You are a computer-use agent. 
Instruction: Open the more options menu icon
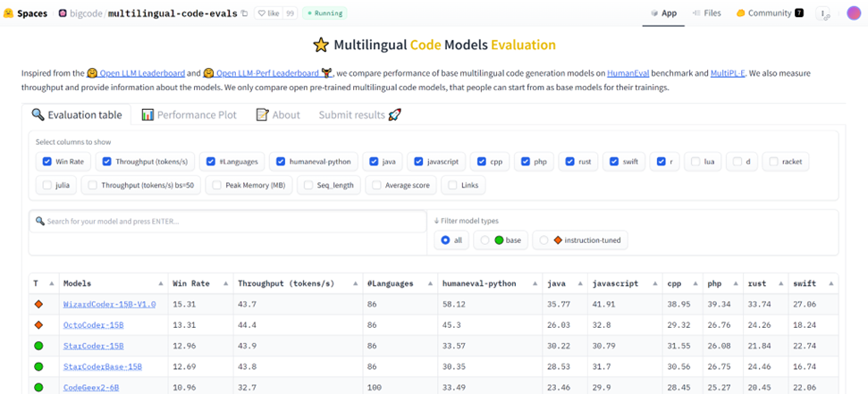click(x=822, y=13)
